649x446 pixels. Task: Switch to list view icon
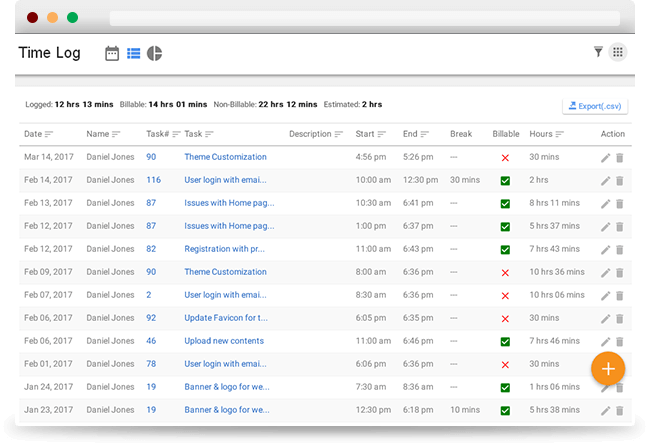pyautogui.click(x=133, y=53)
